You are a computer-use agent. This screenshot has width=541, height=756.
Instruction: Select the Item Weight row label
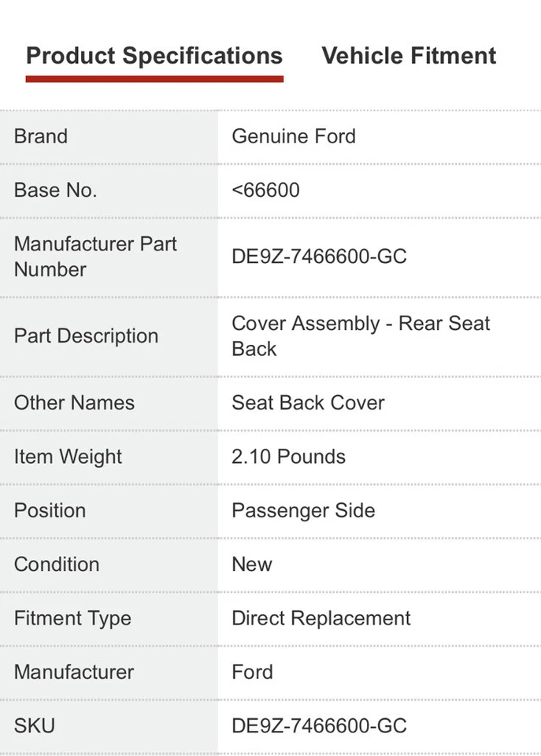[x=68, y=457]
